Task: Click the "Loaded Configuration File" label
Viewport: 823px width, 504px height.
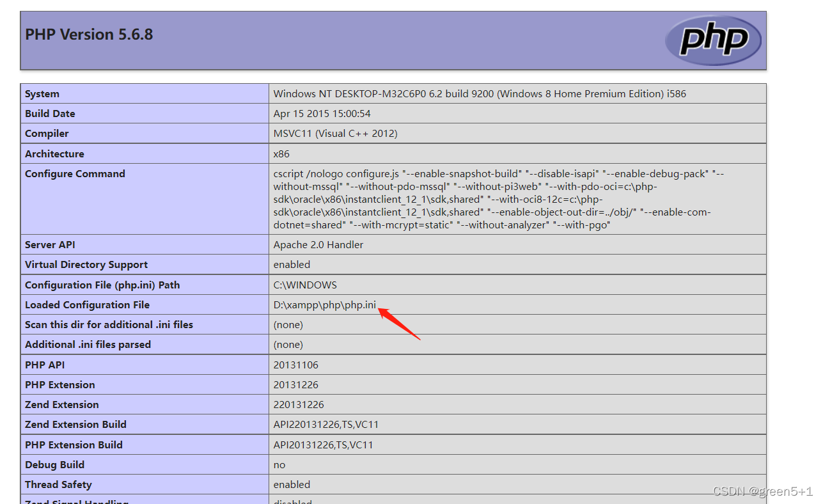Action: pos(87,305)
